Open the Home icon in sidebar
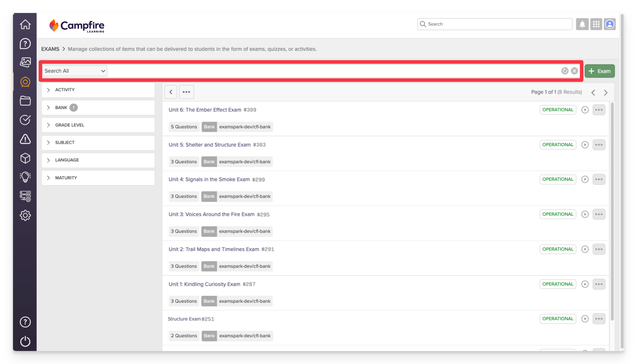The height and width of the screenshot is (364, 637). [x=25, y=25]
